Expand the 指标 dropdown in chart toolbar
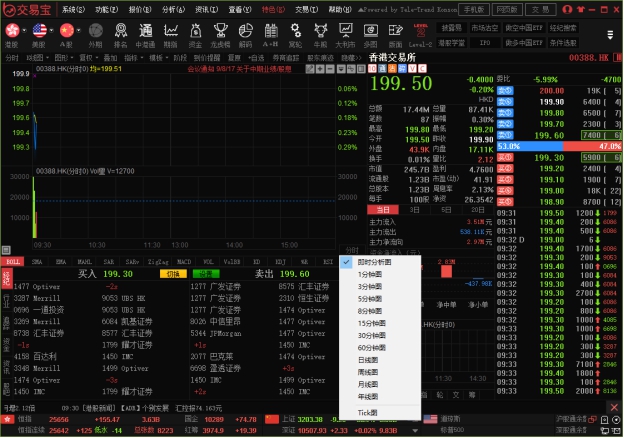Screen dimensions: 624x438 [132, 58]
